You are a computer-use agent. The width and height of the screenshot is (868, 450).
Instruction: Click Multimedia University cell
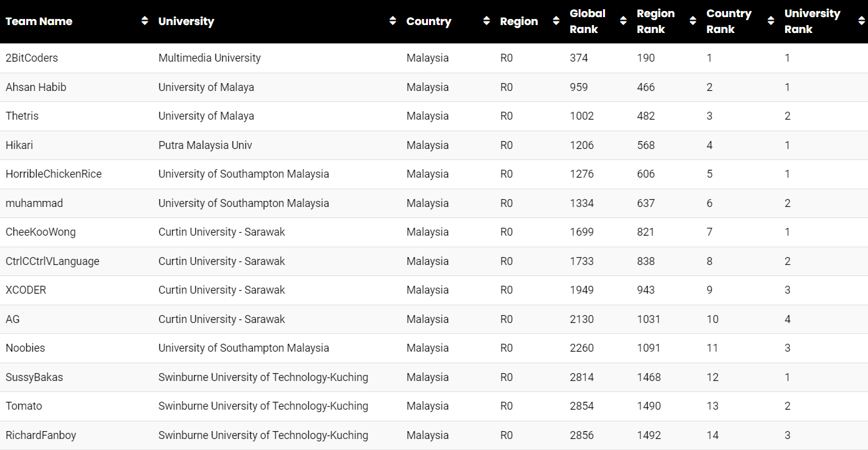coord(209,58)
